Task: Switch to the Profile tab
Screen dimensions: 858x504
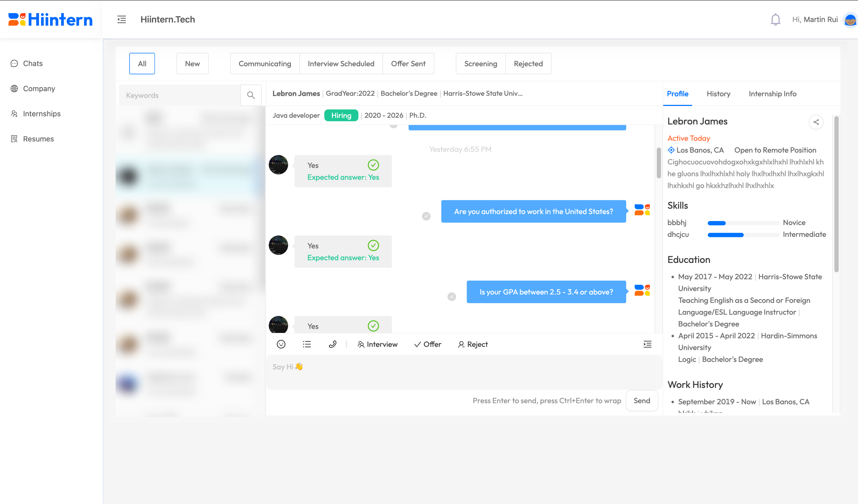Action: click(x=678, y=94)
